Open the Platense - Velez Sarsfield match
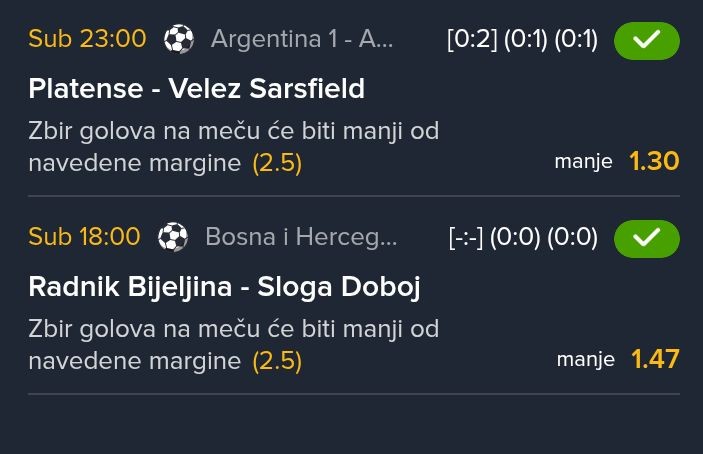Screen dimensions: 703x454 [x=196, y=89]
